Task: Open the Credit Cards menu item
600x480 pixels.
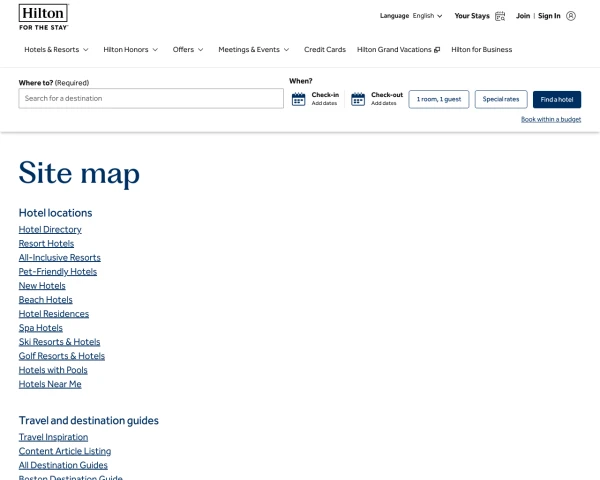Action: pos(324,49)
